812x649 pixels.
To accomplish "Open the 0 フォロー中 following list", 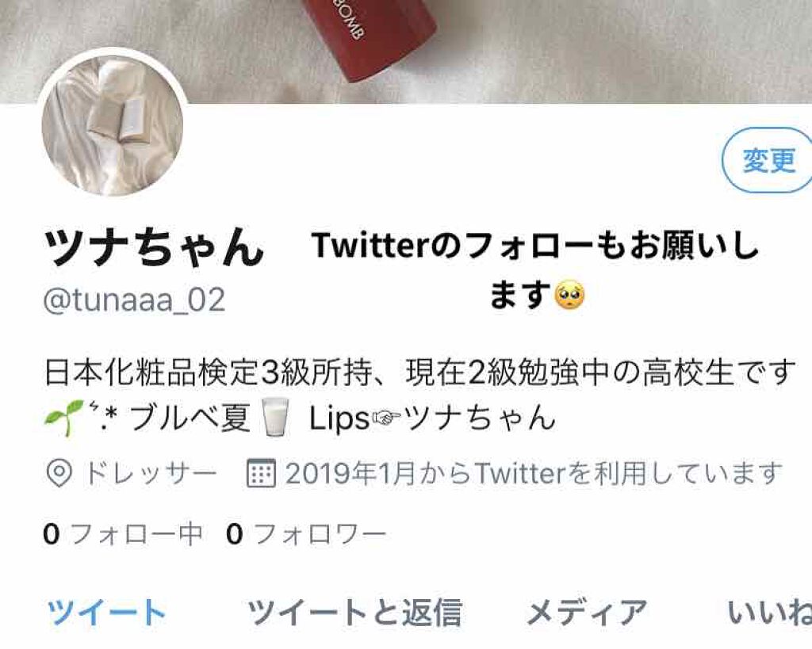I will [x=123, y=534].
